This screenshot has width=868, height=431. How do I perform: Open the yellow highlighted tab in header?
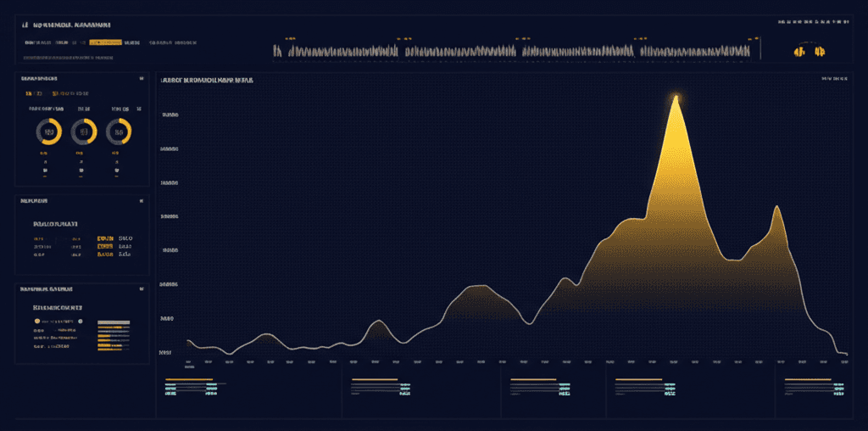(x=106, y=42)
